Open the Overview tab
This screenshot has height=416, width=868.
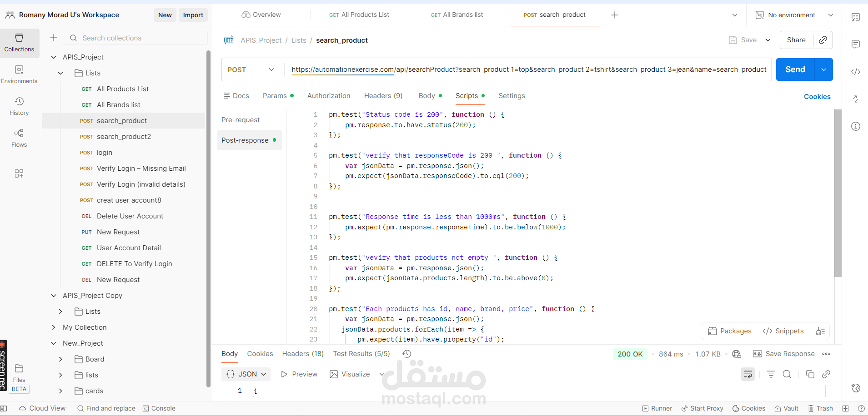tap(261, 15)
